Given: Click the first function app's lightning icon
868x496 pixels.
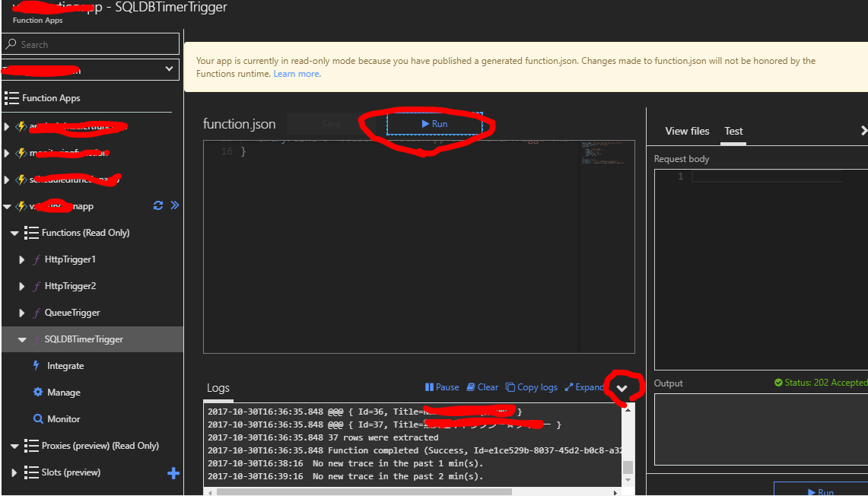Looking at the screenshot, I should 21,126.
